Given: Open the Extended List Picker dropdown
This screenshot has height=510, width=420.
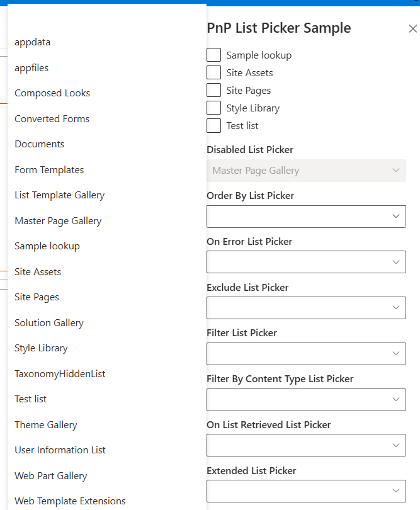Looking at the screenshot, I should [x=306, y=491].
